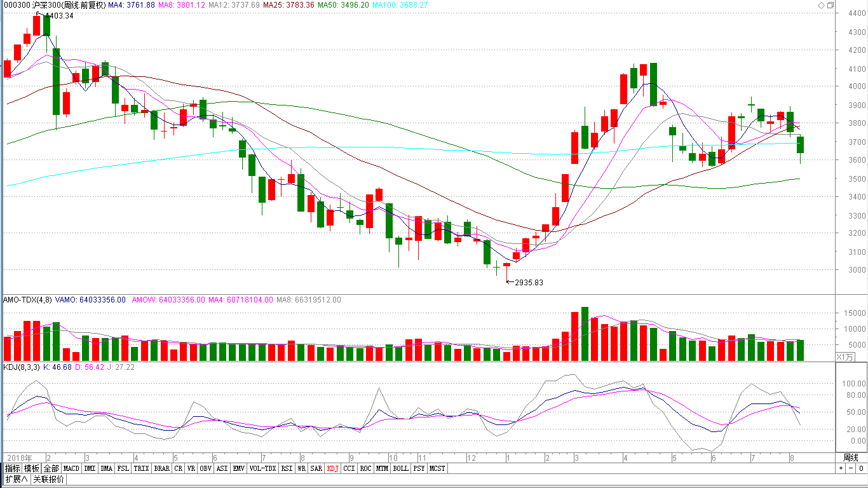Switch to the ROC indicator
The width and height of the screenshot is (868, 488).
coord(365,468)
